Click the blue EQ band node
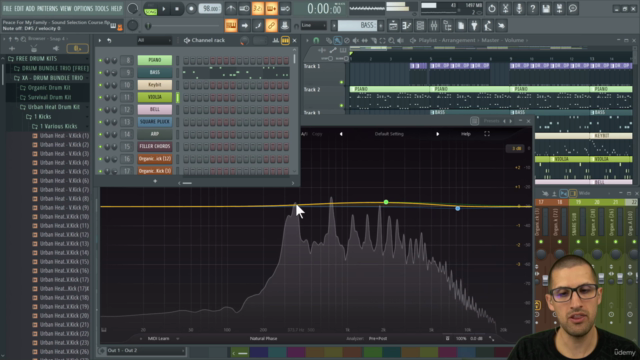 [x=458, y=208]
